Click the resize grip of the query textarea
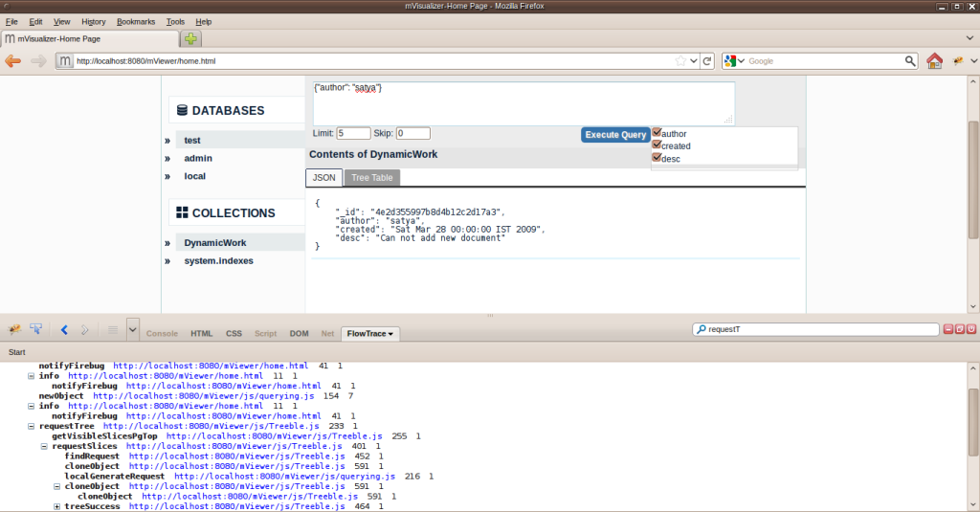The height and width of the screenshot is (512, 980). tap(728, 119)
